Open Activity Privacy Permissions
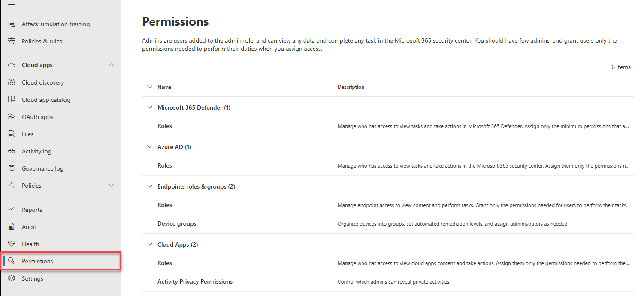The image size is (644, 296). click(x=195, y=281)
